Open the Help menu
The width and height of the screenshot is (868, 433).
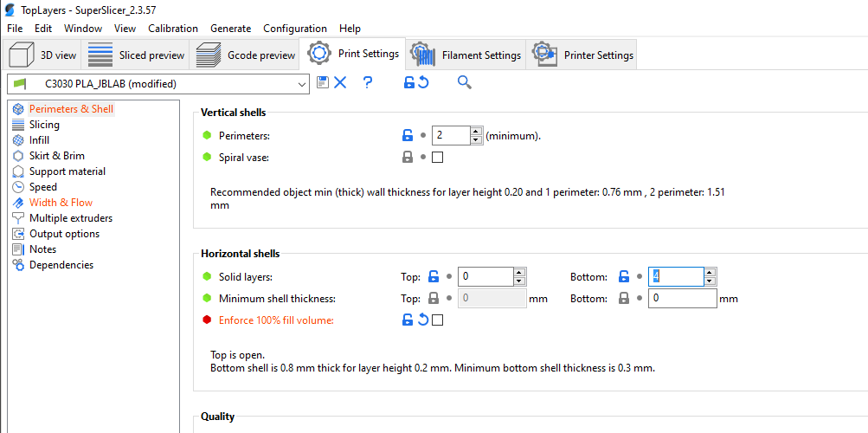tap(350, 29)
